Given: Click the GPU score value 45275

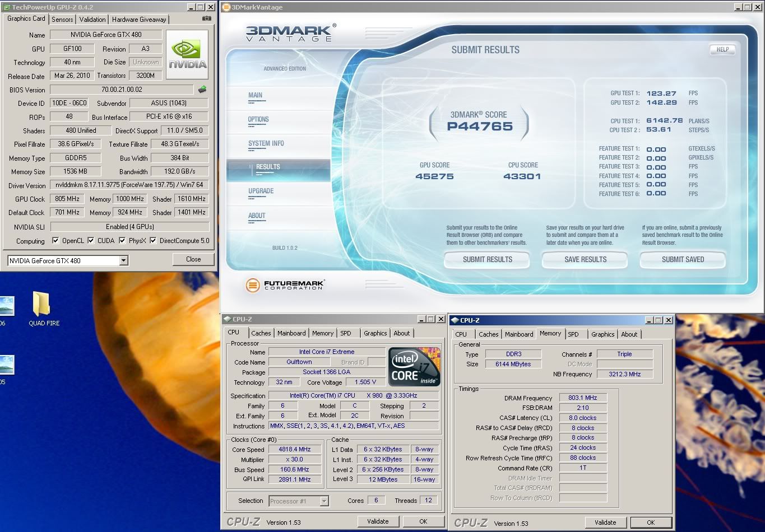Looking at the screenshot, I should coord(434,176).
